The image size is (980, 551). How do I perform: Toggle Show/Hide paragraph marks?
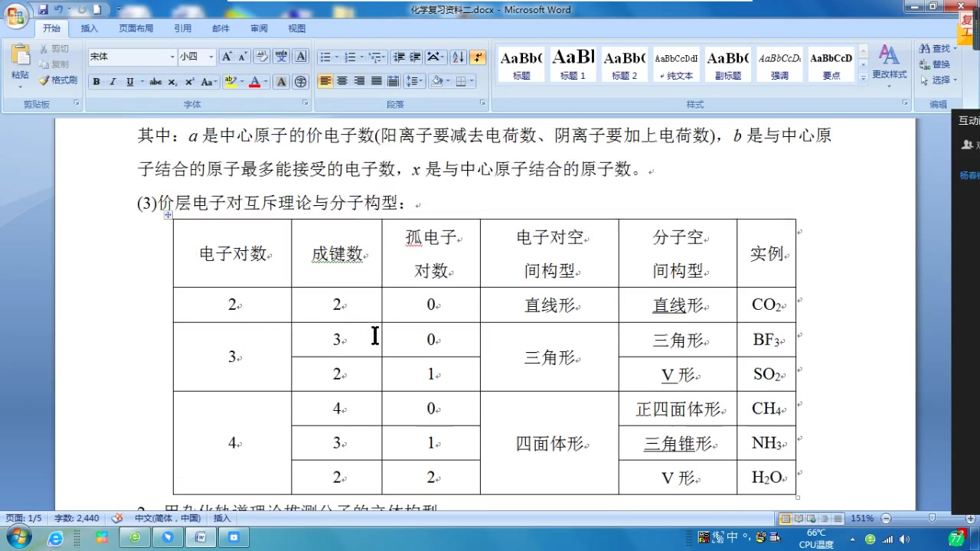[478, 57]
